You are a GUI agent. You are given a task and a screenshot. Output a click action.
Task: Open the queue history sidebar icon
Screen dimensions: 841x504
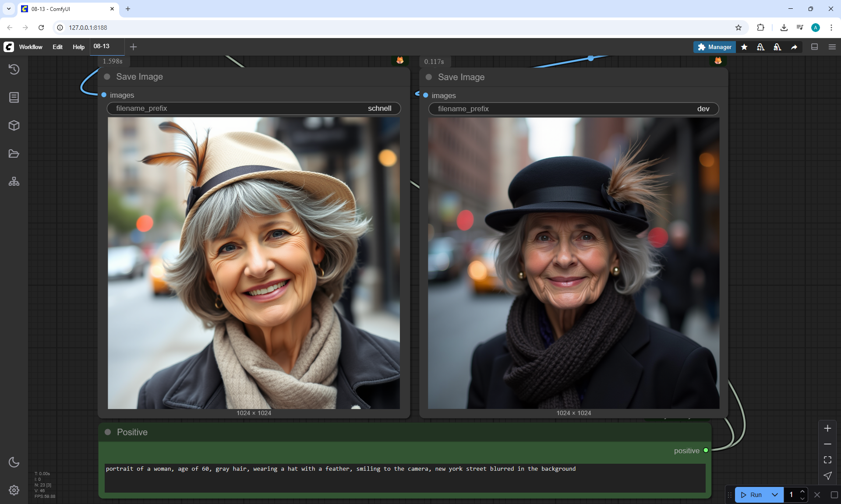pyautogui.click(x=14, y=69)
